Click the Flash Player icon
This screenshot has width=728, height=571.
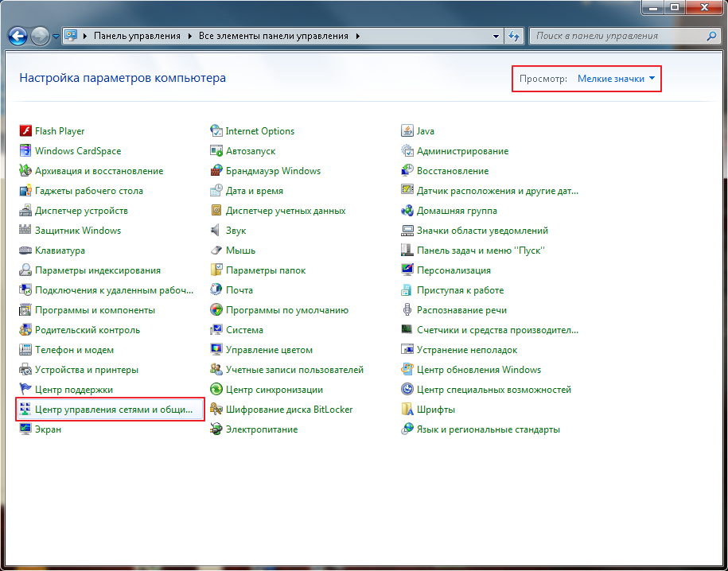pos(25,131)
